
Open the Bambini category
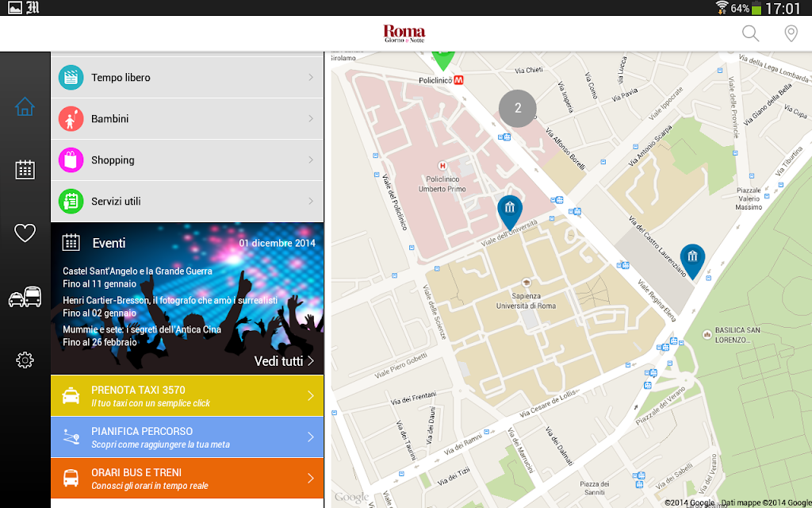(x=187, y=119)
